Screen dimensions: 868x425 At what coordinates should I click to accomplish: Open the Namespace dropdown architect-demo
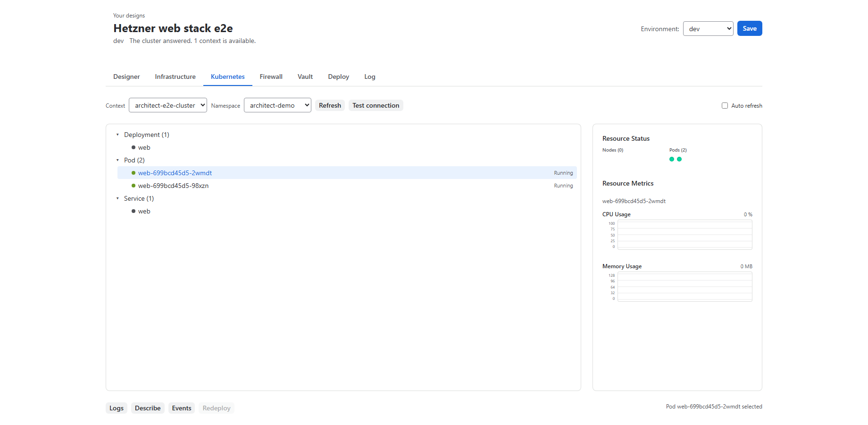(277, 105)
